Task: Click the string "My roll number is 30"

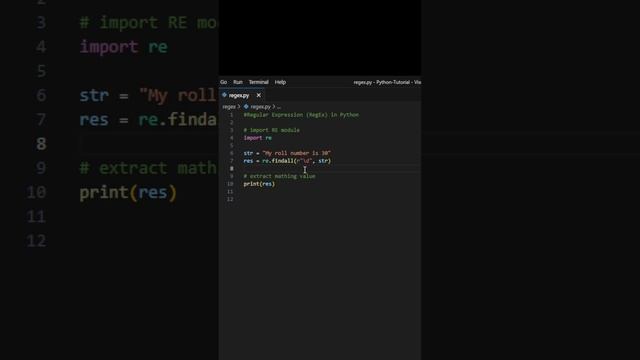Action: pos(296,153)
